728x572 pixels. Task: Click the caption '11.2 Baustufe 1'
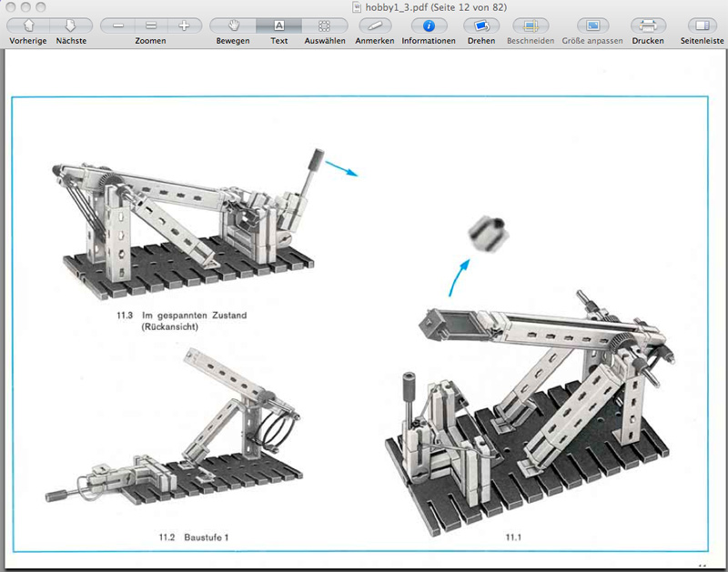point(194,537)
